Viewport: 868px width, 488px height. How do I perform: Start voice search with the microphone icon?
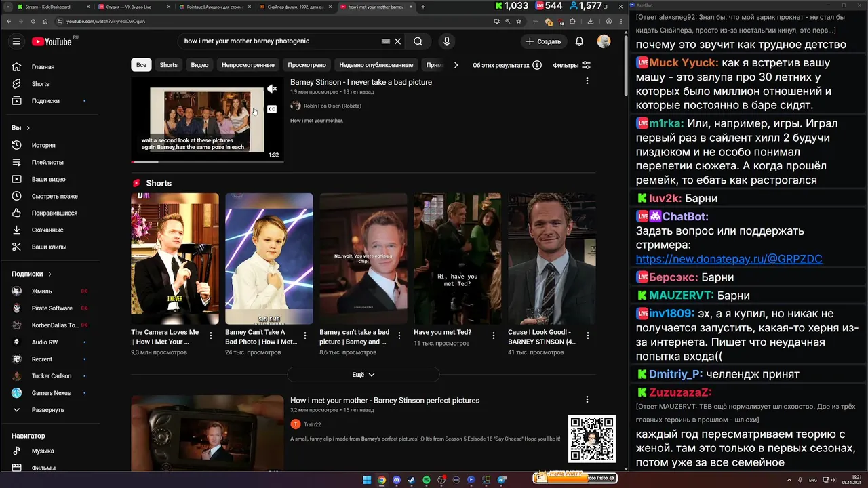tap(446, 41)
